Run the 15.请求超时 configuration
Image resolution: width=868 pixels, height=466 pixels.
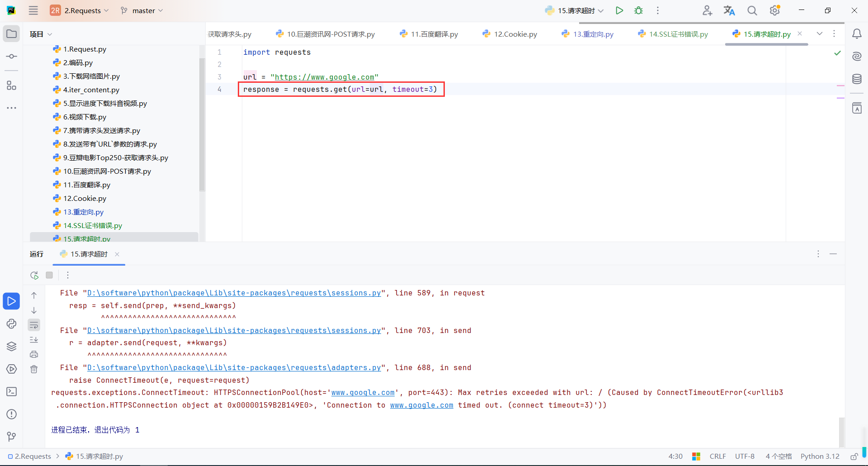click(x=619, y=10)
